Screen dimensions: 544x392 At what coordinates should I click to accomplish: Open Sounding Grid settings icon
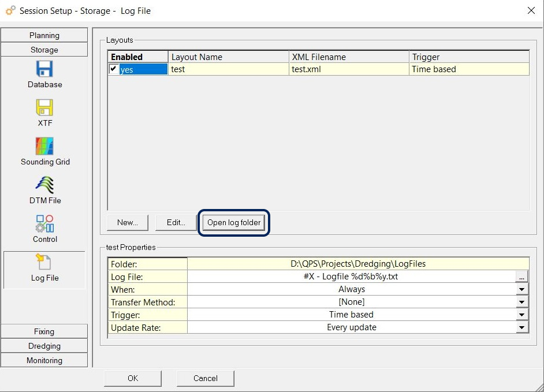pyautogui.click(x=44, y=147)
